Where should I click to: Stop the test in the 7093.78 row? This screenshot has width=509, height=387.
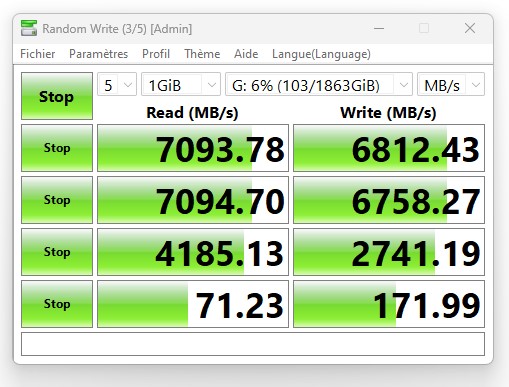tap(57, 148)
